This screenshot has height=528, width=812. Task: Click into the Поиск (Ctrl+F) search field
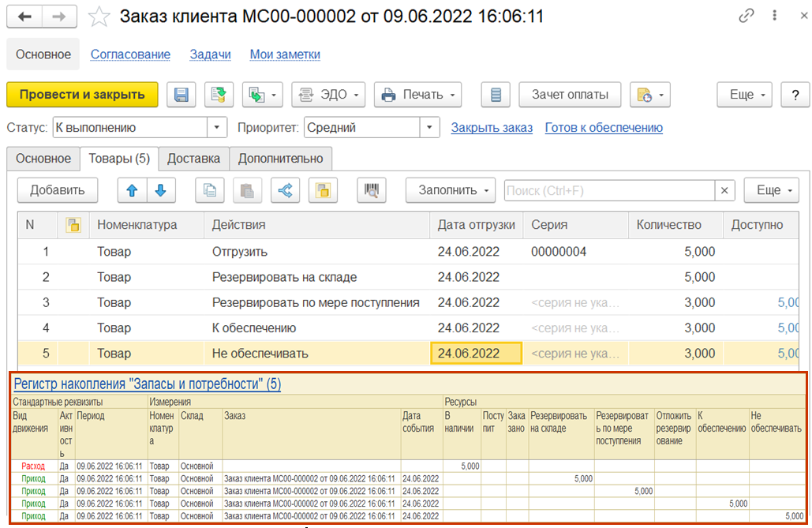(x=608, y=190)
